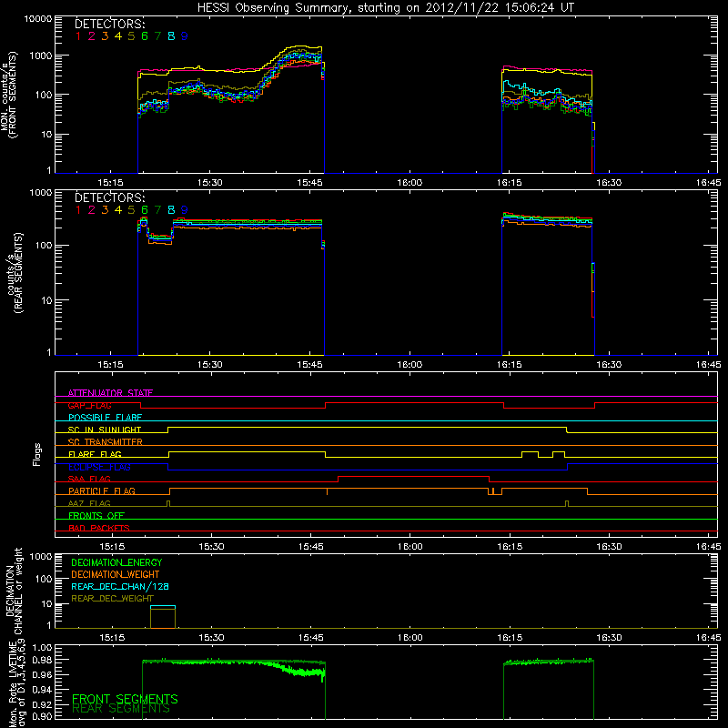
Task: Click the 16:45 time label under the flags panel
Action: pyautogui.click(x=709, y=547)
